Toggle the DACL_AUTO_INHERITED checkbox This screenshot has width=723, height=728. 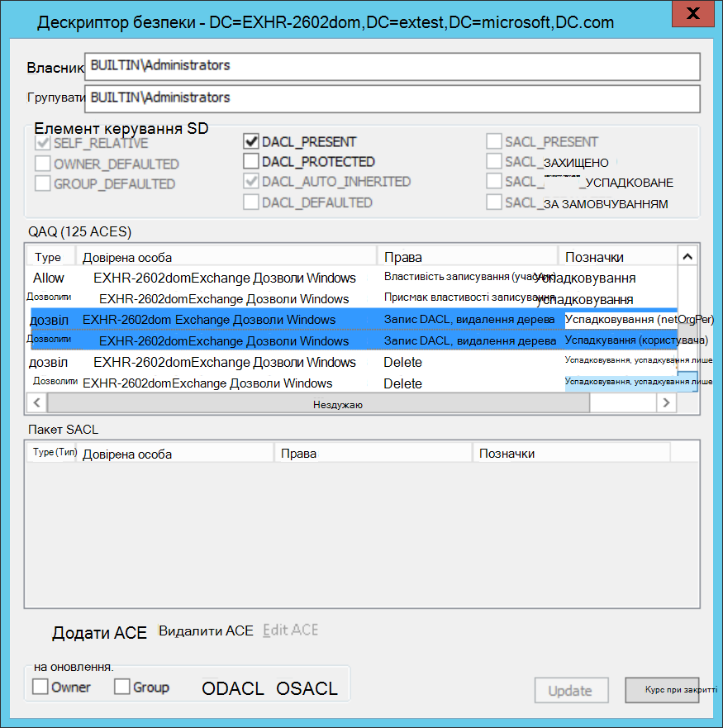coord(250,181)
